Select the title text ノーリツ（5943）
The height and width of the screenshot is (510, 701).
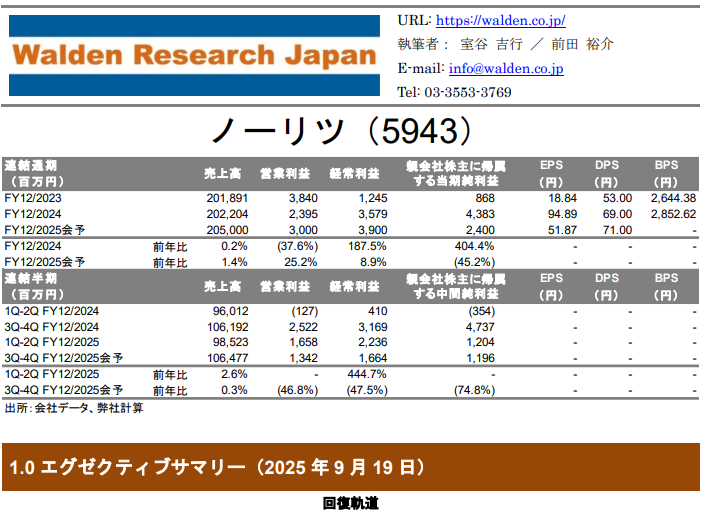[342, 131]
